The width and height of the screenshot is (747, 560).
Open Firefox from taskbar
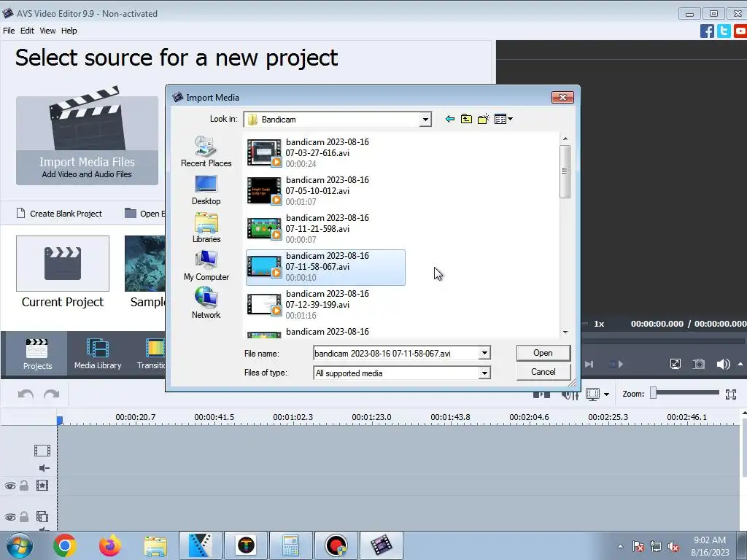click(x=110, y=545)
